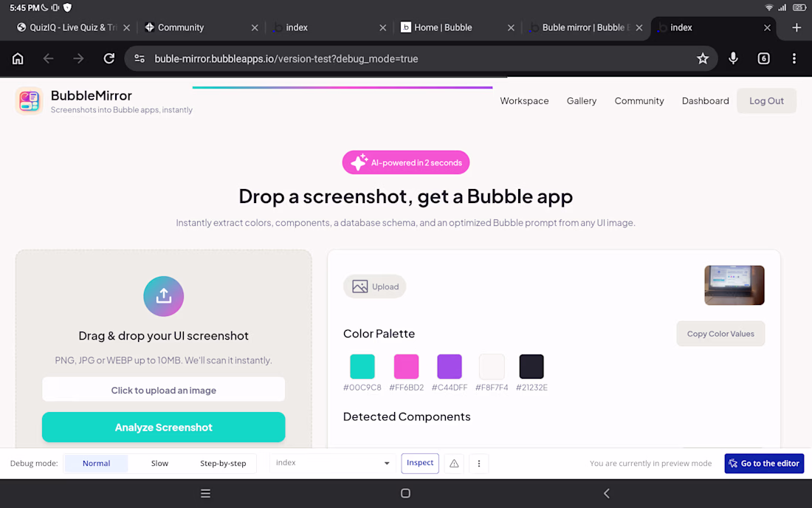Tap the Android recent apps icon
Viewport: 812px width, 508px height.
[206, 493]
